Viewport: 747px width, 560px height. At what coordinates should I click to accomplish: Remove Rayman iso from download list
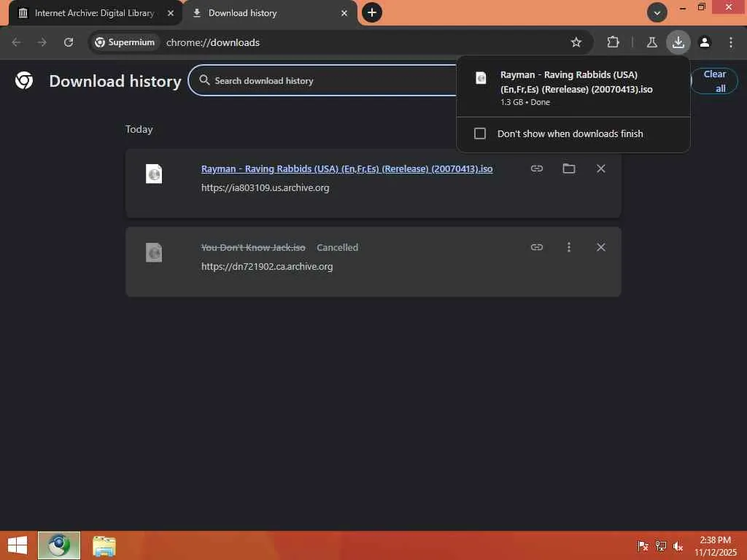(x=601, y=168)
